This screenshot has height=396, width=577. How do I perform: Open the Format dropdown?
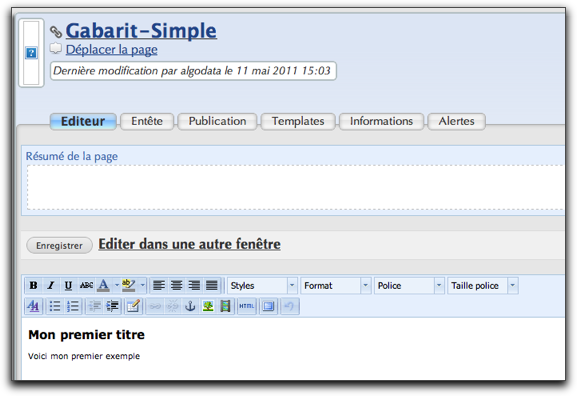[336, 286]
